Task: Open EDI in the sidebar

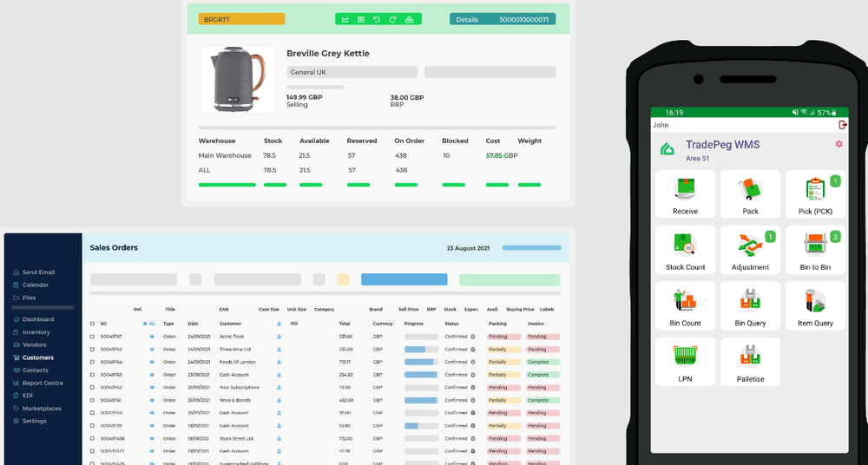Action: click(x=23, y=396)
